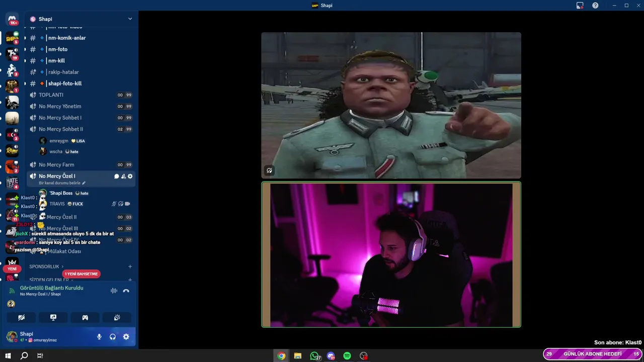Join No Mercy Sohbet I voice channel
644x362 pixels.
point(81,118)
